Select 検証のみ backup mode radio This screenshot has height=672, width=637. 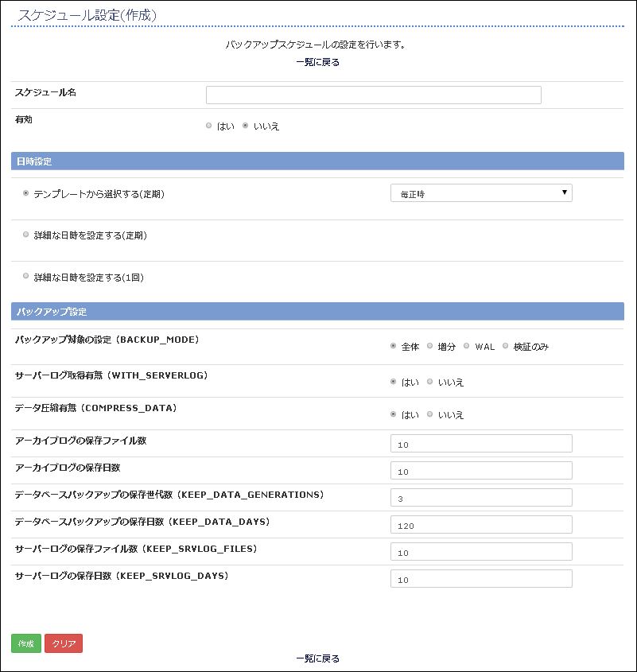[x=506, y=346]
